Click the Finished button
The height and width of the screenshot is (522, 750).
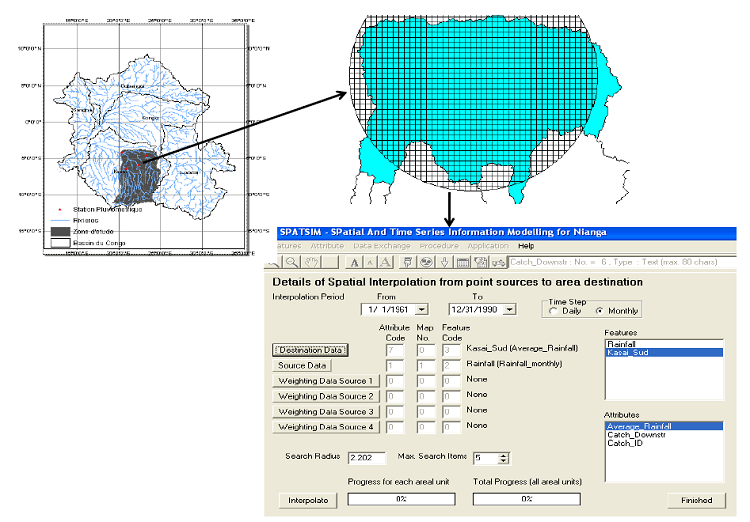point(697,500)
